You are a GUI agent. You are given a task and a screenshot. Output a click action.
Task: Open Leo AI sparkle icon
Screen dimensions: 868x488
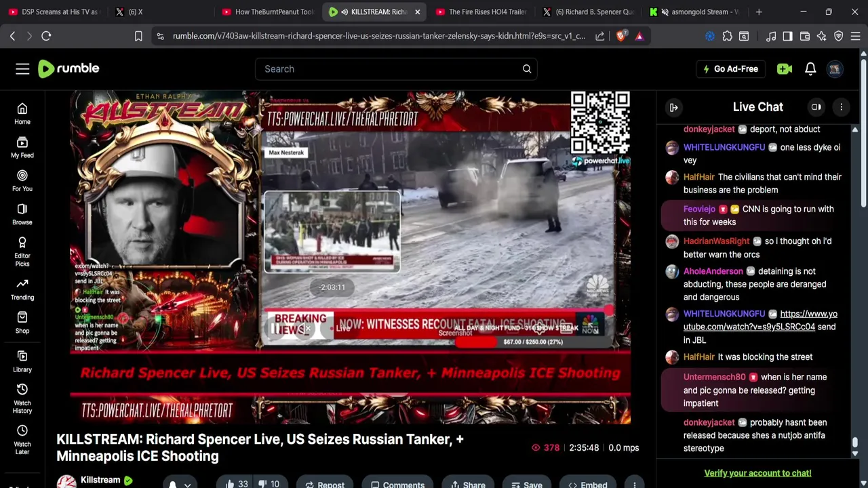[x=821, y=36]
